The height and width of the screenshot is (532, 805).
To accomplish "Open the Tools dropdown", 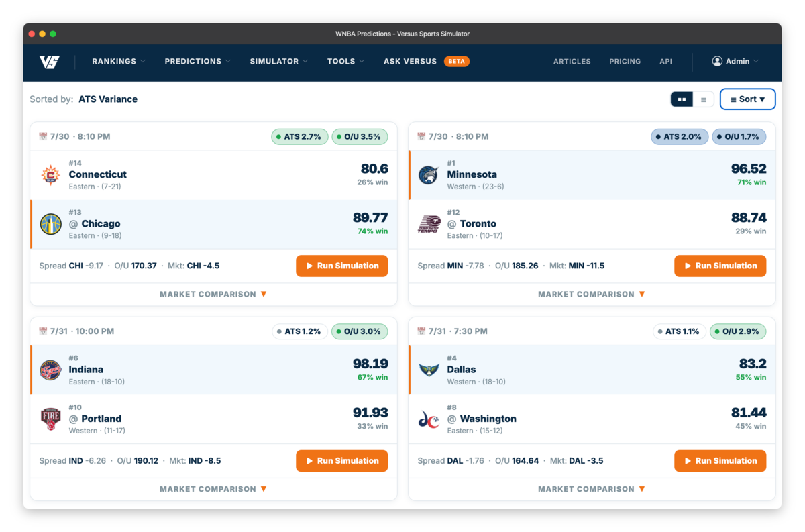I will (346, 61).
